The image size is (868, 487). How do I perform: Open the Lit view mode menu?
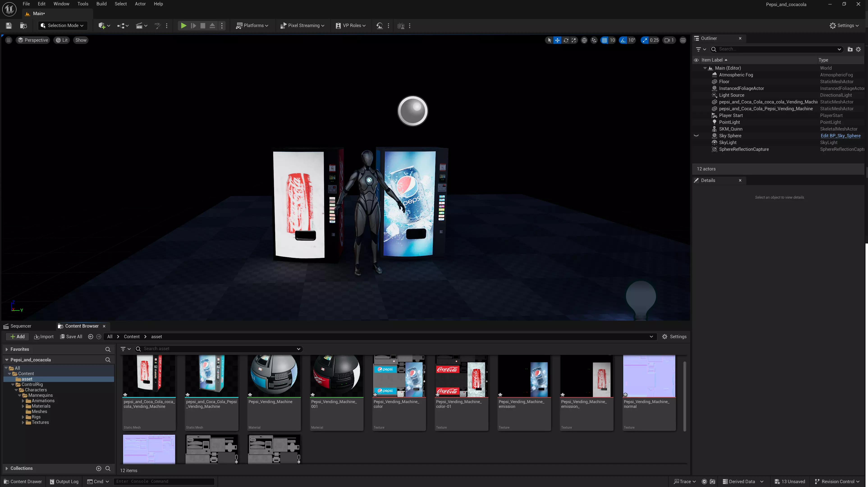pos(62,40)
